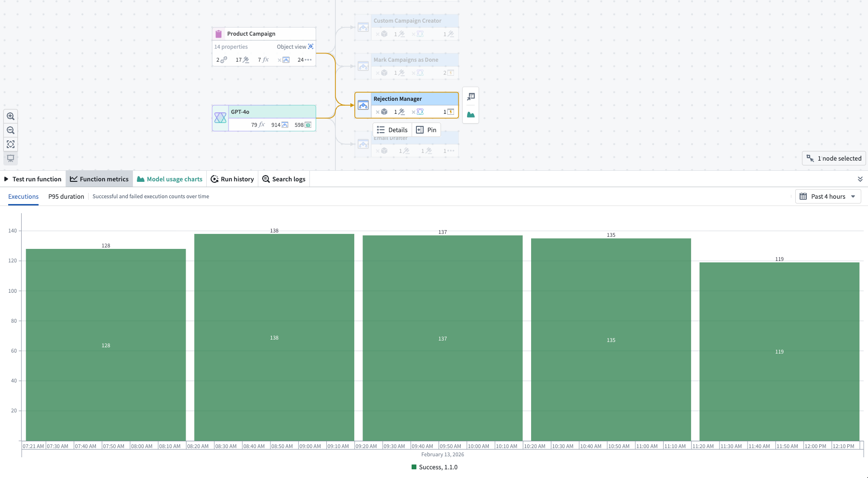This screenshot has height=478, width=868.
Task: Collapse the metrics panel with the double chevron
Action: click(x=860, y=178)
